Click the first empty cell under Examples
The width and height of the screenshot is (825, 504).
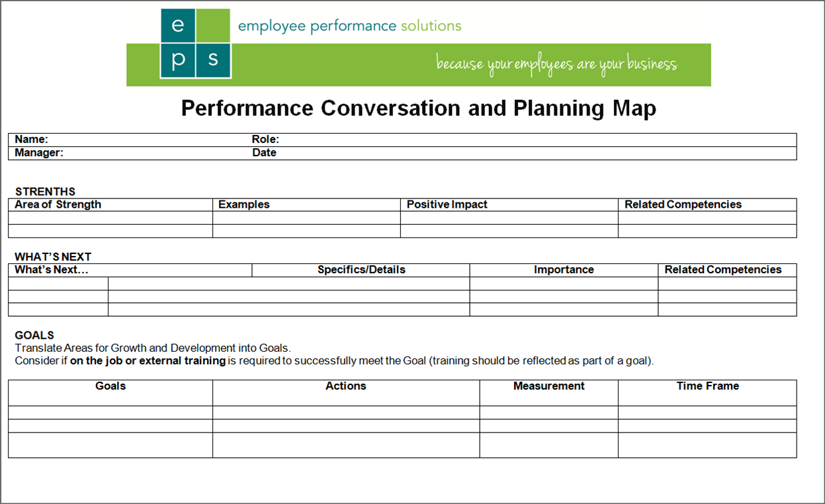click(306, 218)
